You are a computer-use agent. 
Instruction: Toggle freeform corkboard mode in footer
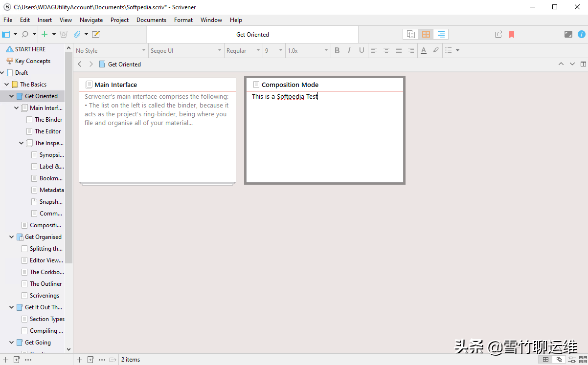(559, 360)
